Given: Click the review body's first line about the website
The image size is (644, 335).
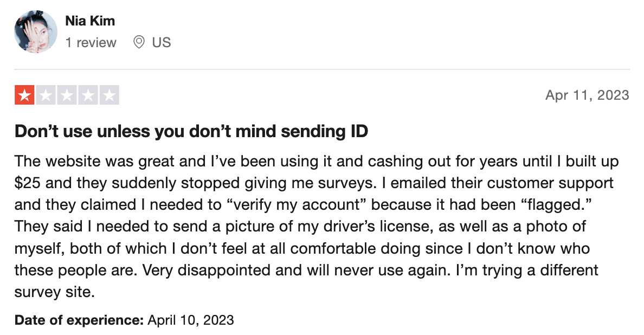Looking at the screenshot, I should pyautogui.click(x=317, y=162).
